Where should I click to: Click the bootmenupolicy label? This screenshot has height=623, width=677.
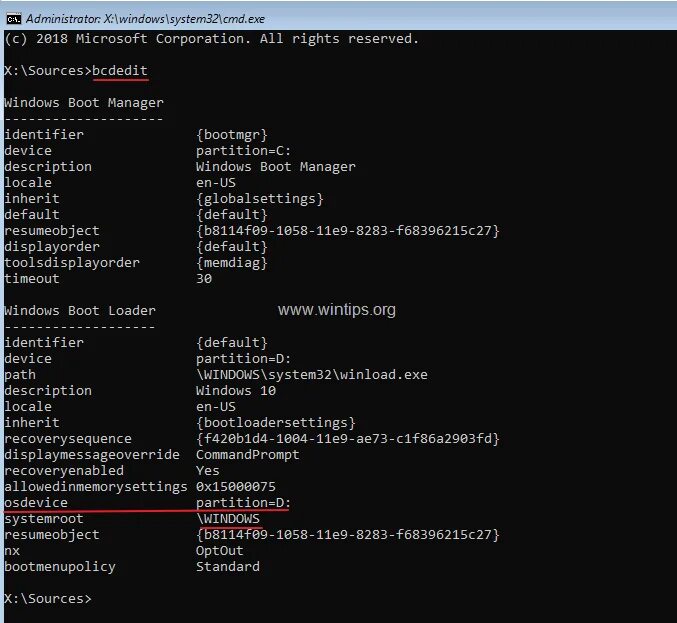pos(60,566)
